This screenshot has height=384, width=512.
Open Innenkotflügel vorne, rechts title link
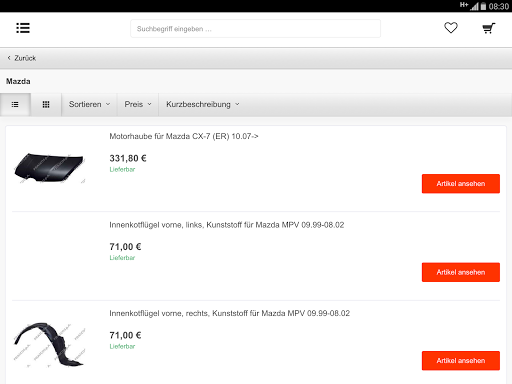[x=230, y=313]
